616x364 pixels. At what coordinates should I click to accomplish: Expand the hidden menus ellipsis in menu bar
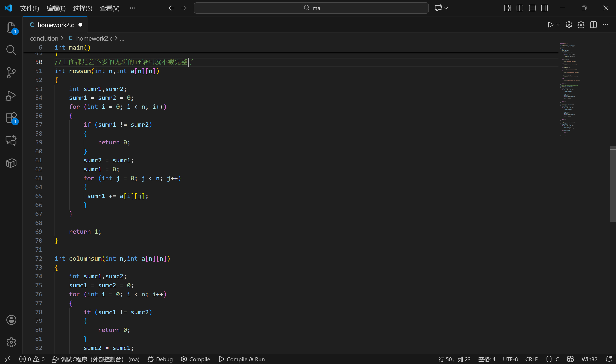(x=132, y=8)
